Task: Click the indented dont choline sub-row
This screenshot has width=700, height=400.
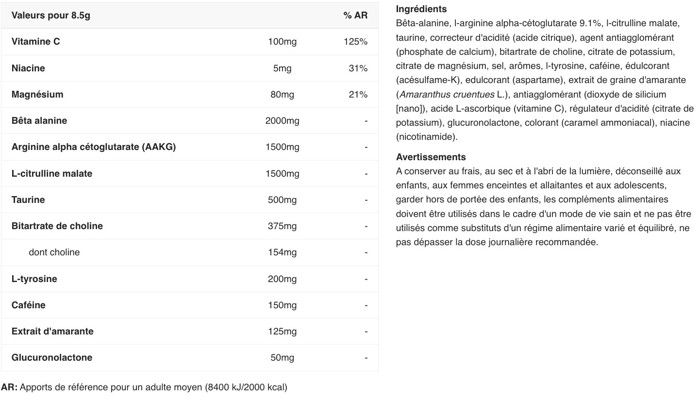Action: point(190,252)
